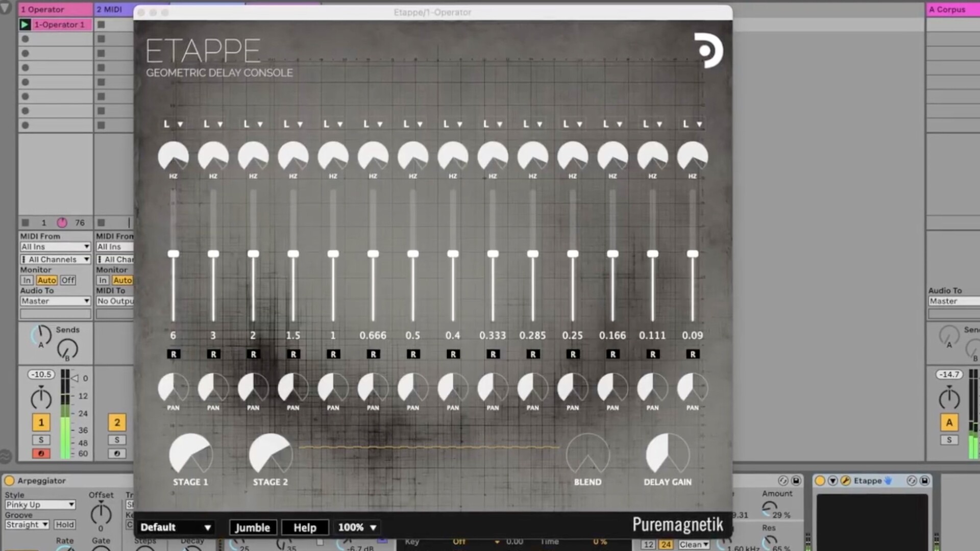Toggle track 1 activator button
Viewport: 980px width, 551px height.
41,422
